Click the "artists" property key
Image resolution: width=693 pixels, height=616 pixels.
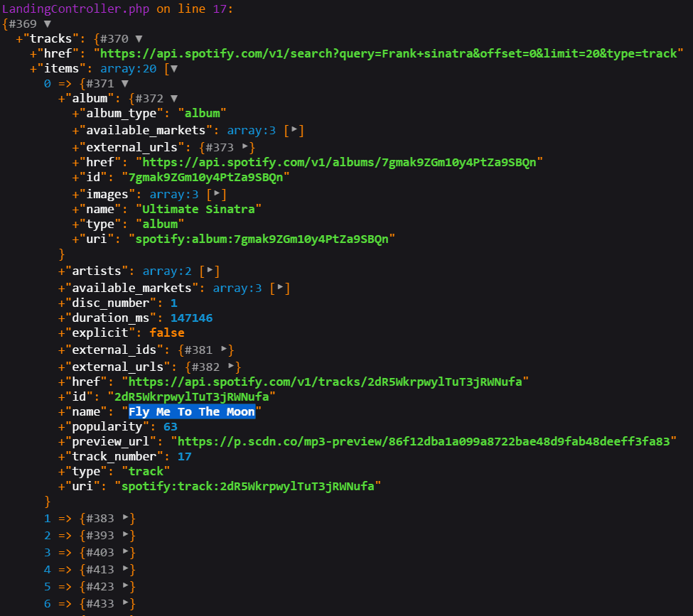(97, 271)
